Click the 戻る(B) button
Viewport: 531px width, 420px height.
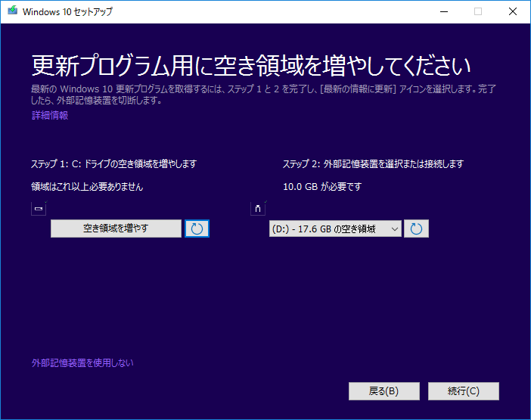384,391
